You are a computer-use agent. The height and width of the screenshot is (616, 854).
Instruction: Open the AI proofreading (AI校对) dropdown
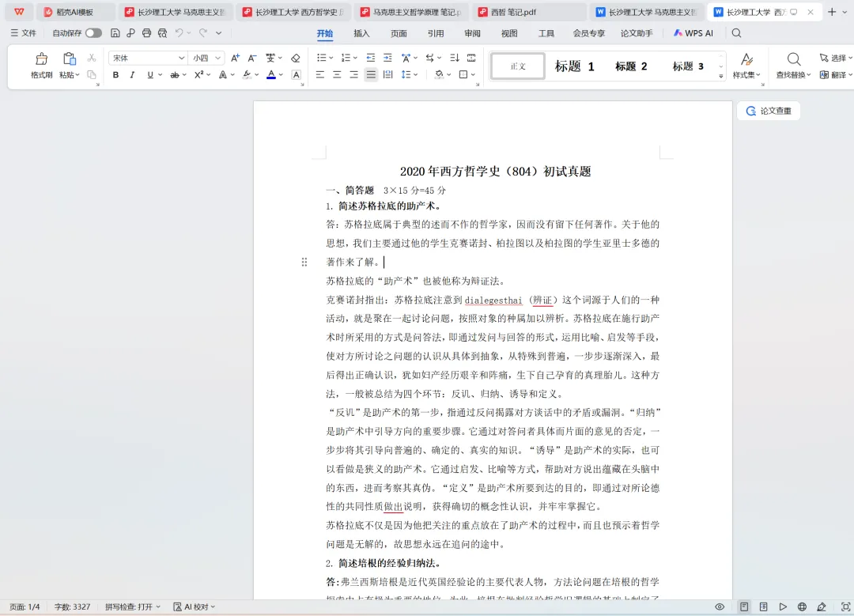tap(195, 607)
